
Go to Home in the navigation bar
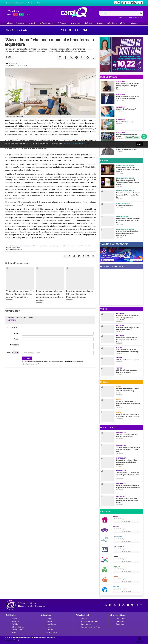[x=9, y=23]
